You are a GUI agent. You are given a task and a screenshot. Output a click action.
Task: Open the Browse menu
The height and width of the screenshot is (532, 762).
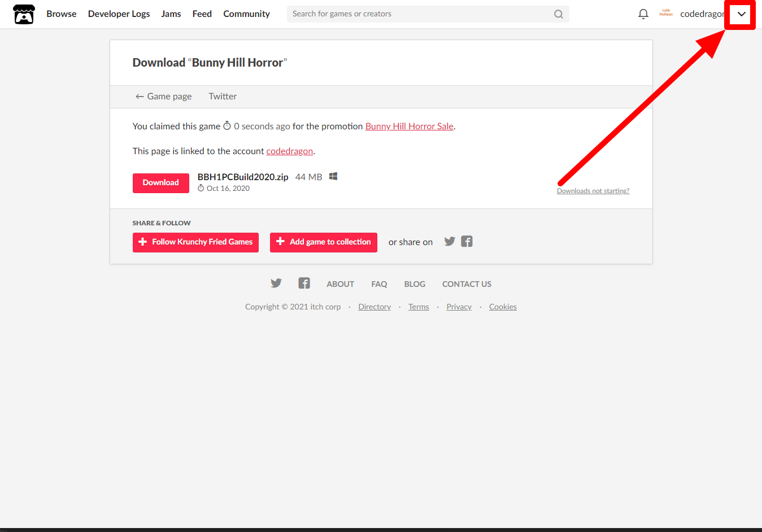(x=62, y=14)
